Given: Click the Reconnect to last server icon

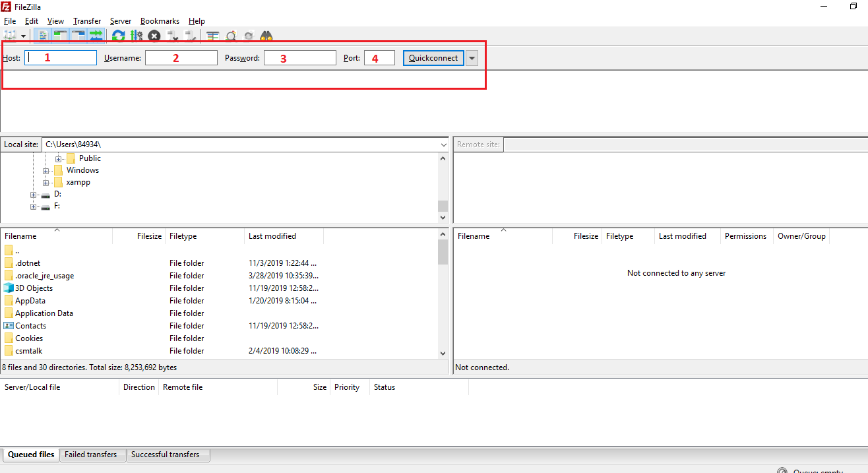Looking at the screenshot, I should [190, 36].
